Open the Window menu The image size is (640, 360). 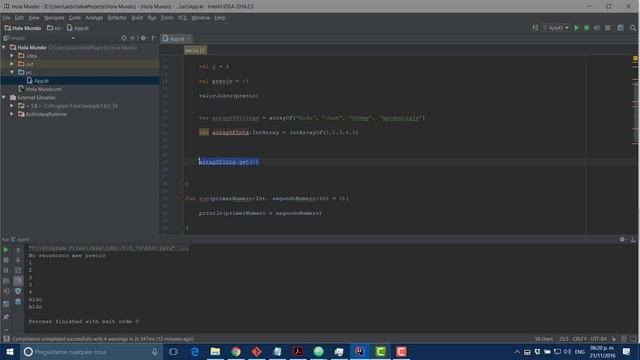click(200, 18)
